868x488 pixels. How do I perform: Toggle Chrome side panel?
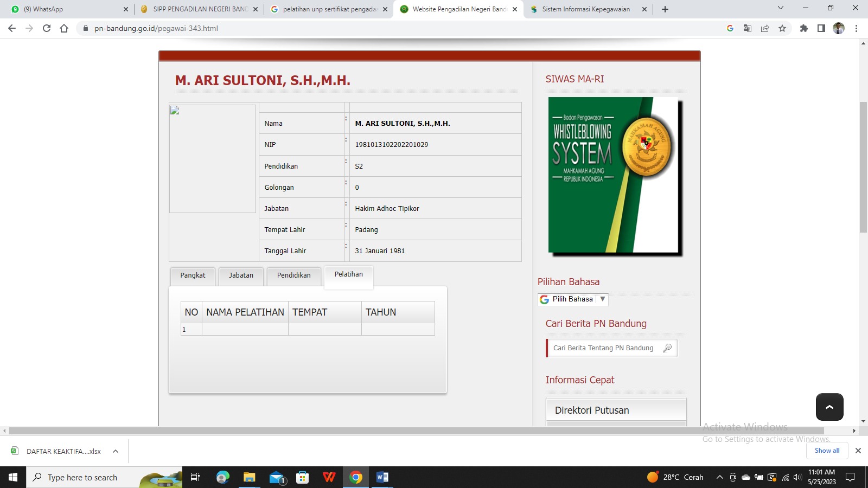(821, 28)
